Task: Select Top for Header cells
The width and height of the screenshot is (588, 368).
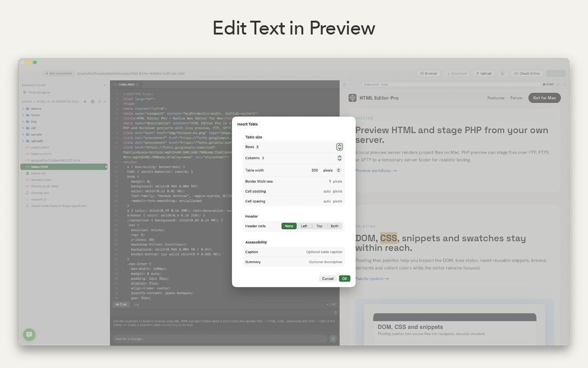Action: 319,226
